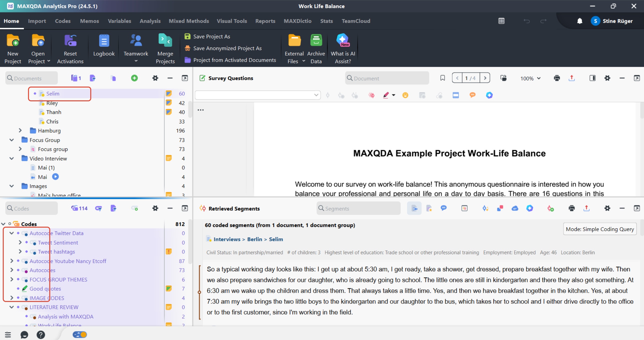Click the coding stripe beside the segment
The height and width of the screenshot is (340, 644).
click(199, 292)
